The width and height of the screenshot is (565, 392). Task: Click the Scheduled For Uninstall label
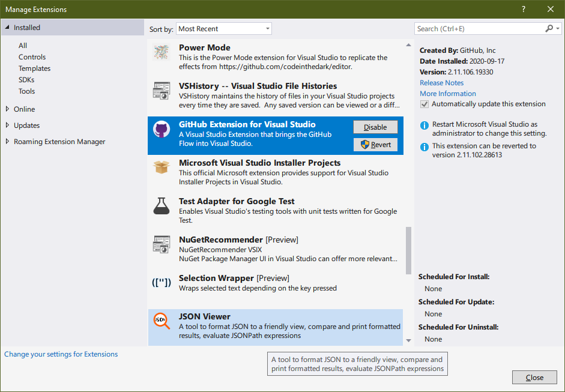458,327
